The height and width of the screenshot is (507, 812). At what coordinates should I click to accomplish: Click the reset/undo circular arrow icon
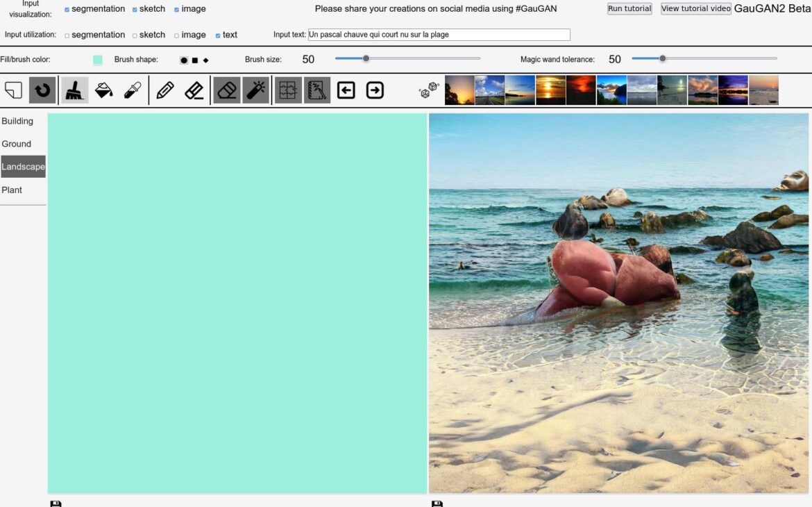click(x=42, y=90)
